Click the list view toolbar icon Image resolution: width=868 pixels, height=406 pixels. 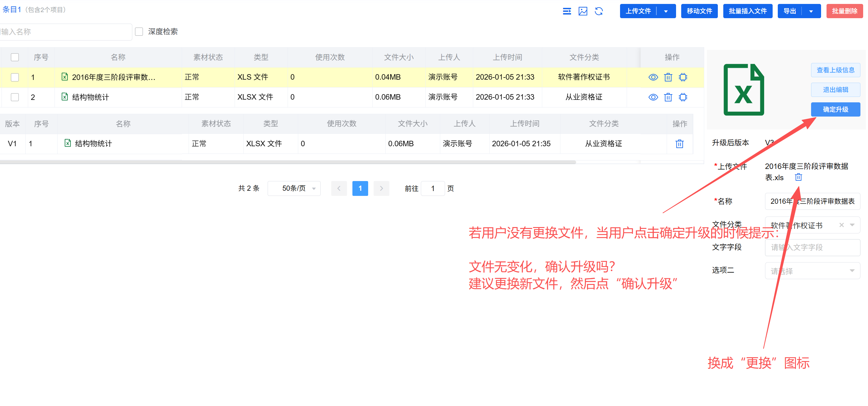click(567, 11)
